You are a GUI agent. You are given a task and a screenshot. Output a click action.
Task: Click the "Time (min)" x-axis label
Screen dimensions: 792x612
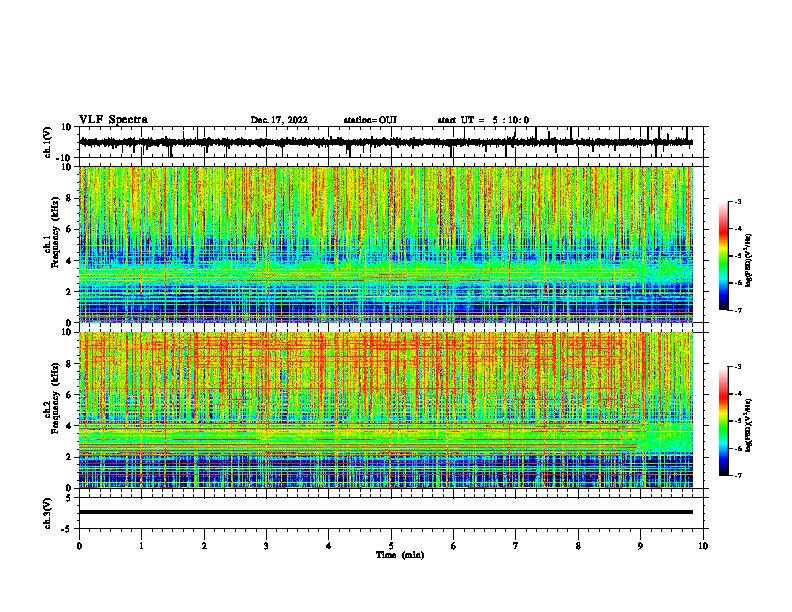click(400, 555)
